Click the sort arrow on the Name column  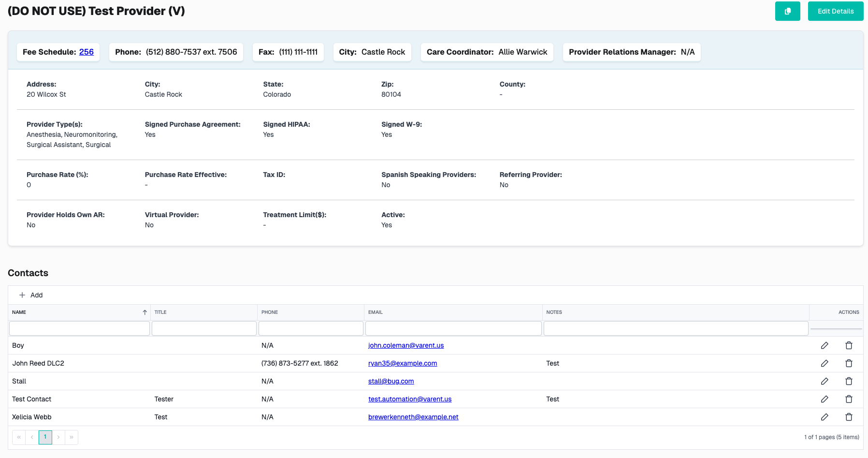click(145, 312)
